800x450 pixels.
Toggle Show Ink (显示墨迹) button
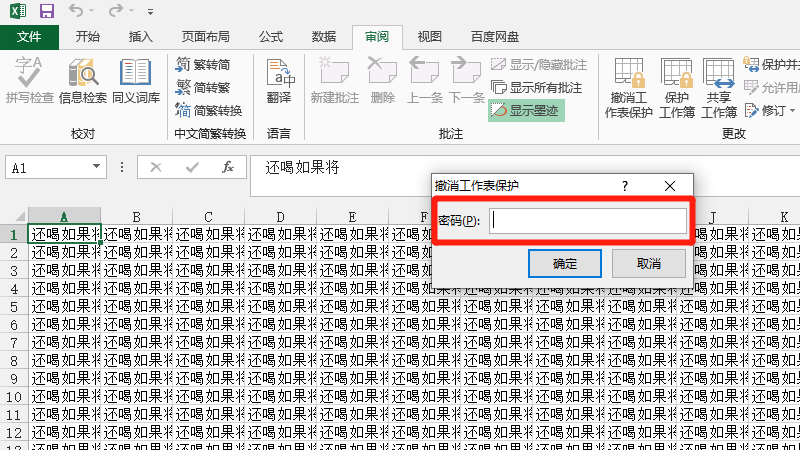tap(527, 110)
